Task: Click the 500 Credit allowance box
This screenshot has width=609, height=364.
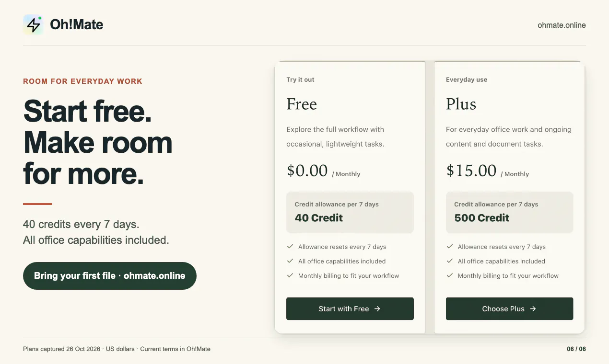Action: pyautogui.click(x=509, y=213)
